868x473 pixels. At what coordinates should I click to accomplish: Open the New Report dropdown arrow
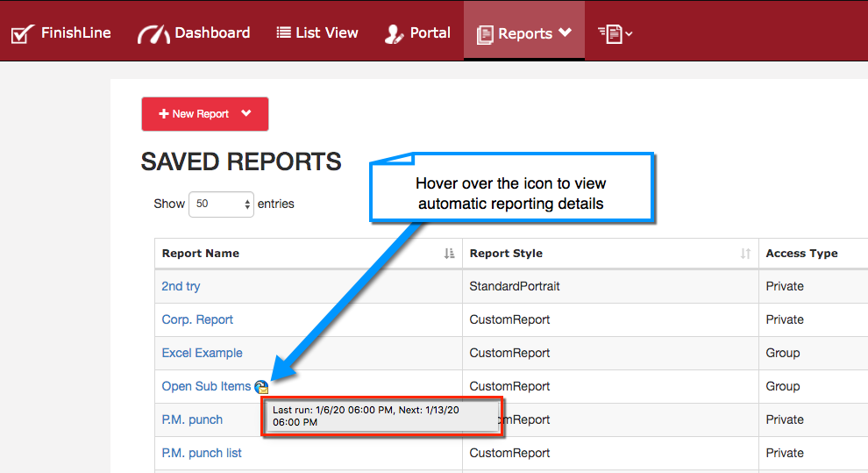click(246, 113)
